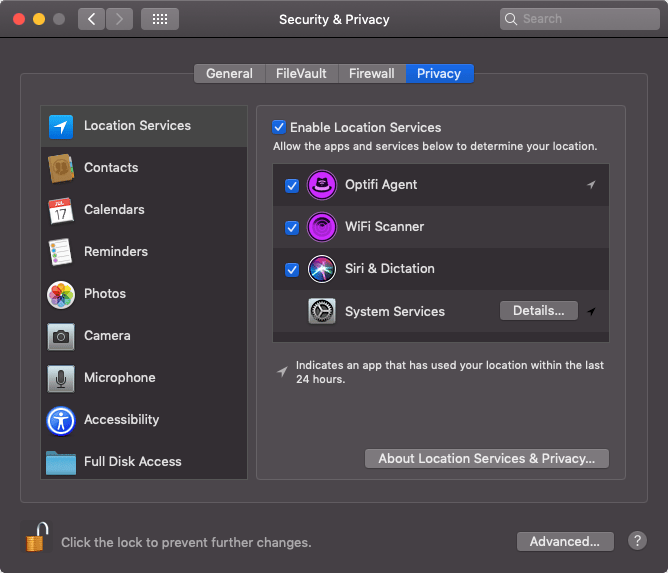Click in the Search field

pyautogui.click(x=579, y=19)
